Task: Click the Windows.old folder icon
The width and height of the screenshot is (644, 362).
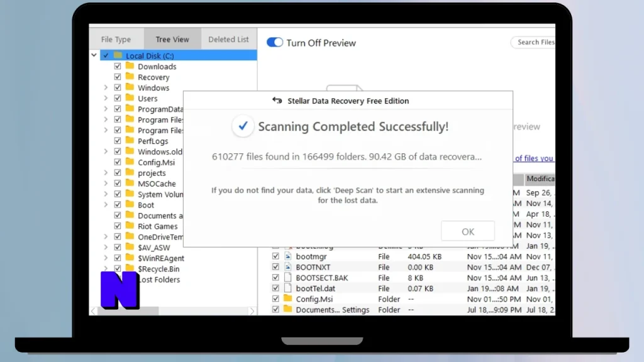Action: coord(130,151)
